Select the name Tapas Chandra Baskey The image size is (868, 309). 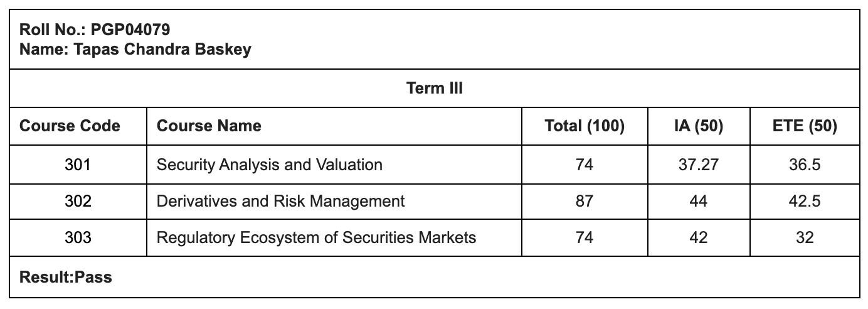tap(135, 50)
